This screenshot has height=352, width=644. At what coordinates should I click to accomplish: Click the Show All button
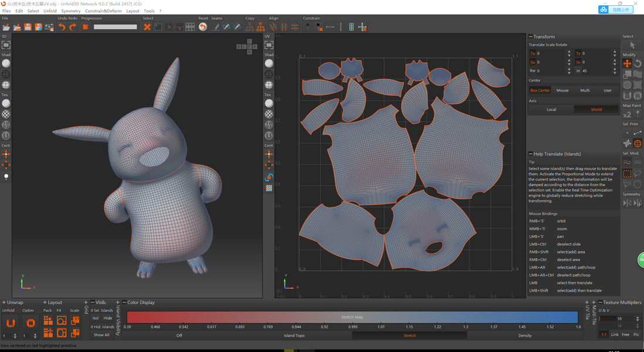coord(101,335)
